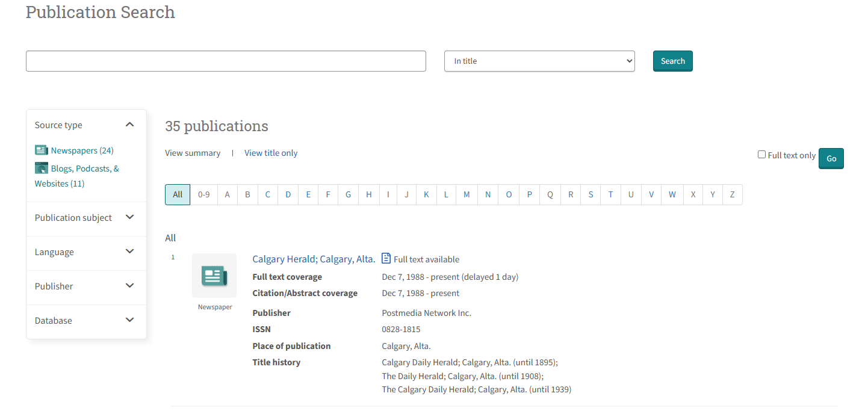Screen dimensions: 868x414
Task: Click the Newspapers source type icon
Action: coord(41,150)
